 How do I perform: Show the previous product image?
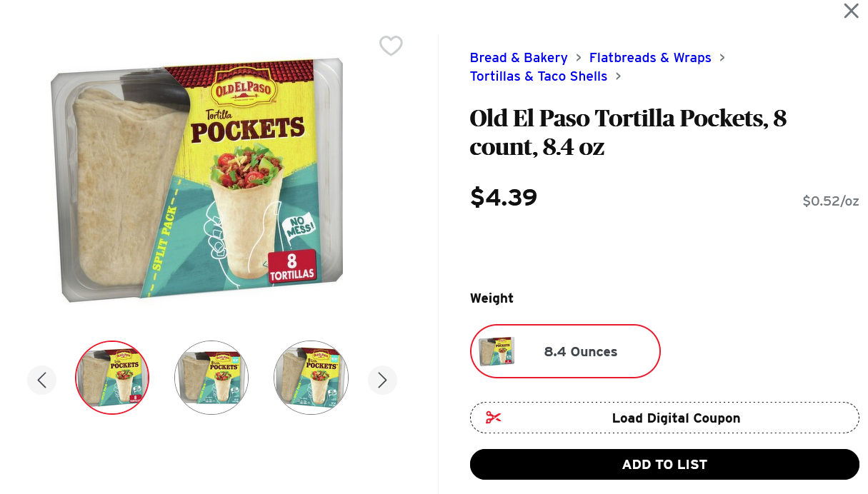pos(41,380)
